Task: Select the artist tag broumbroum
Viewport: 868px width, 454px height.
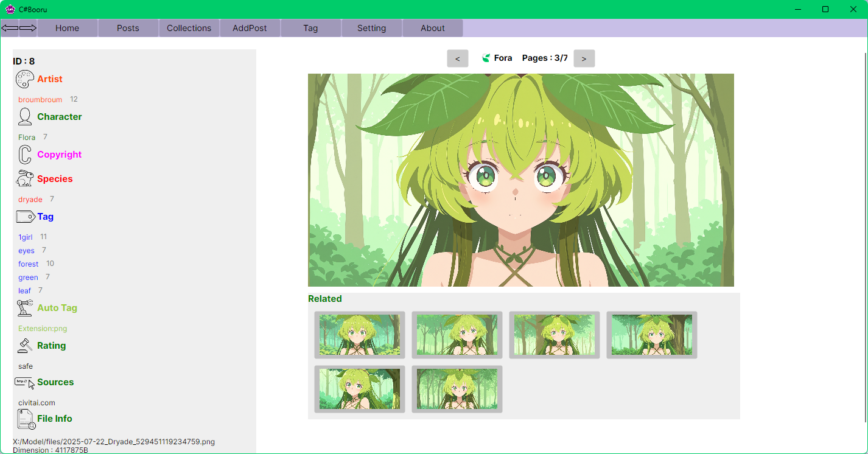Action: pyautogui.click(x=40, y=100)
